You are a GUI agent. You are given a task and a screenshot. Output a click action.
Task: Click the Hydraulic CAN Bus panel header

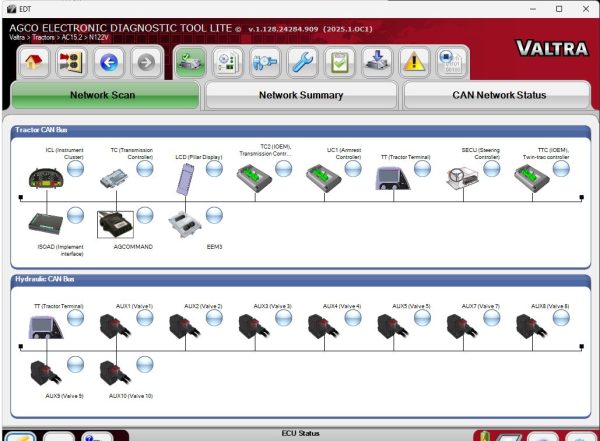pos(301,279)
